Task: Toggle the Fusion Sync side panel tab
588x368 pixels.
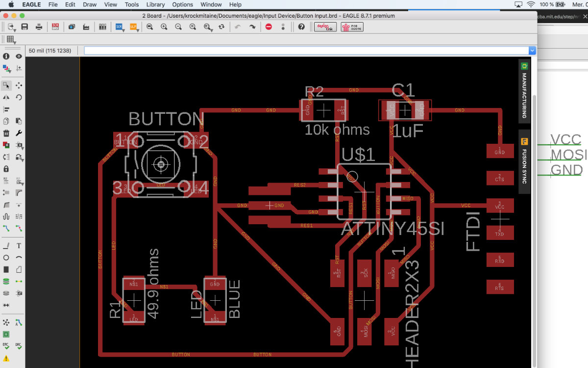Action: point(524,162)
